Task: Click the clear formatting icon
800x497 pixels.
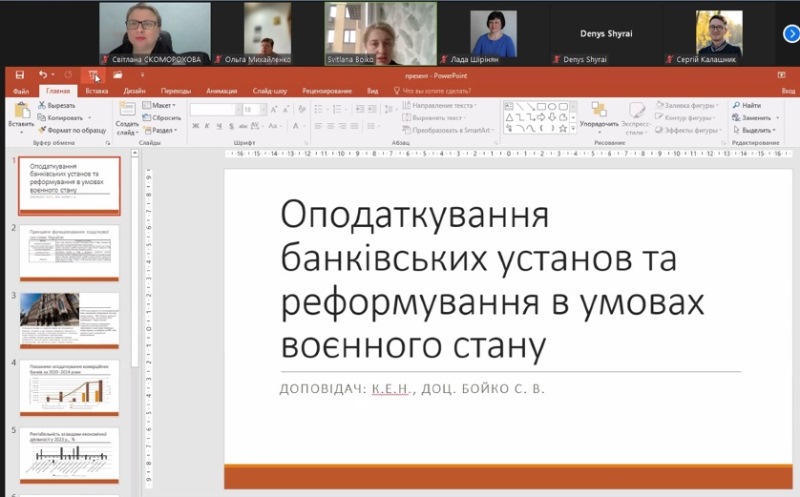Action: [x=302, y=109]
